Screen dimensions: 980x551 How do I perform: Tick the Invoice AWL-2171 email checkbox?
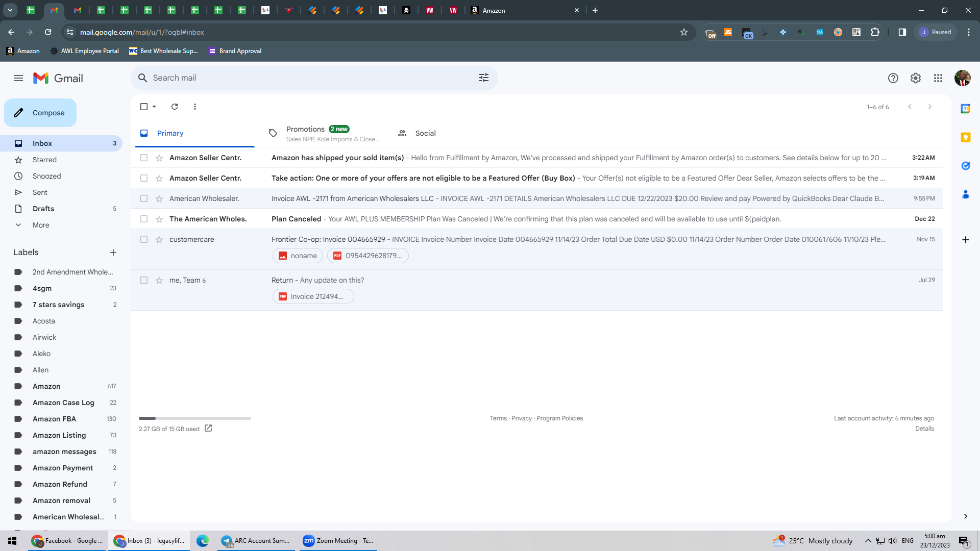144,198
